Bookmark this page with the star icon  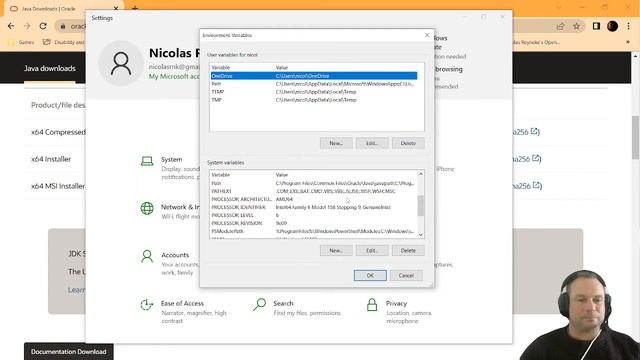(576, 26)
